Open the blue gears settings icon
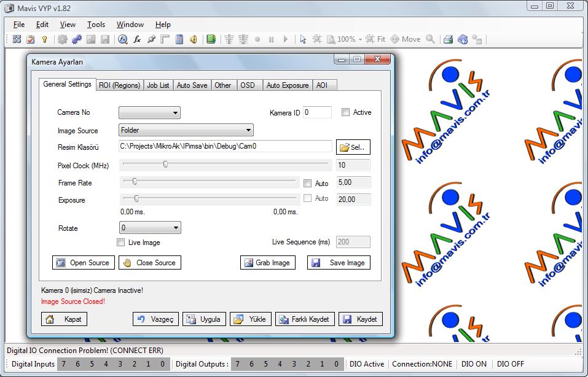 [x=77, y=39]
